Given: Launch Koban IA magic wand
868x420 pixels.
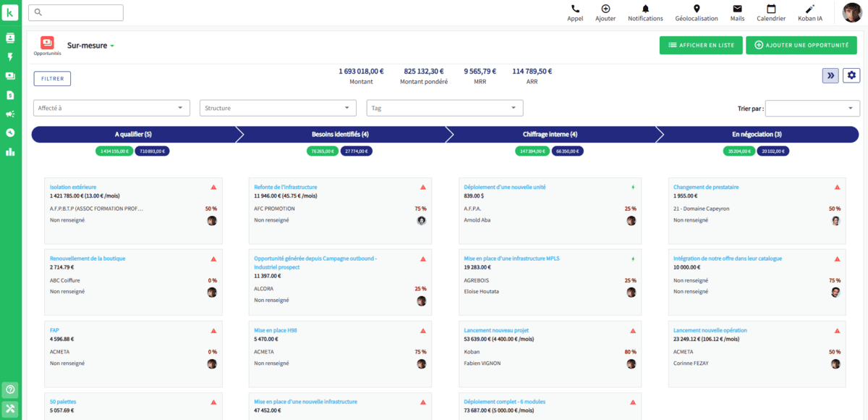Looking at the screenshot, I should [810, 9].
